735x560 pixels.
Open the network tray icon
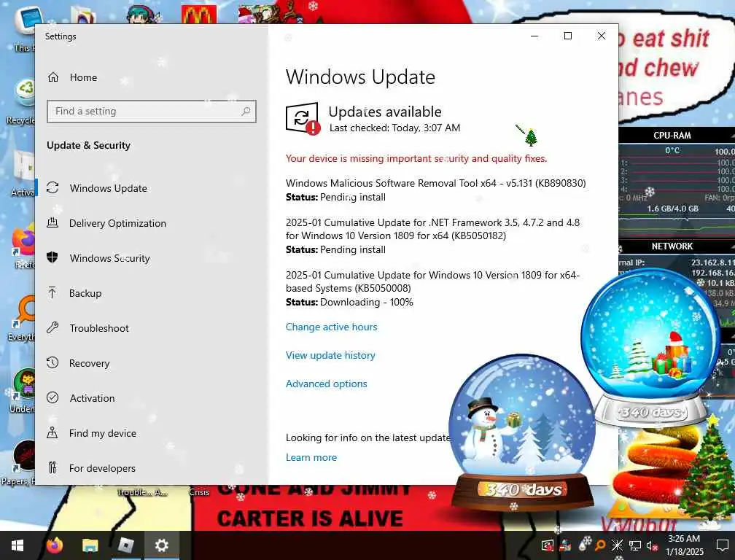[634, 545]
